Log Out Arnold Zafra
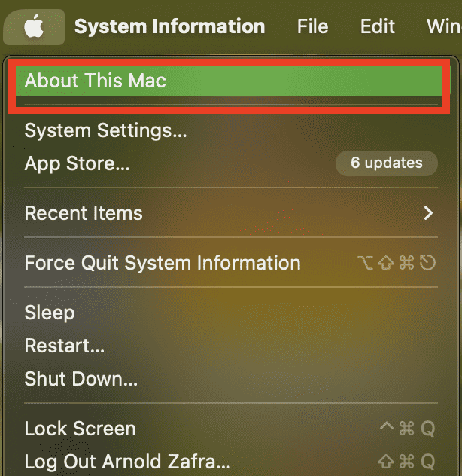Image resolution: width=462 pixels, height=476 pixels. click(x=128, y=461)
